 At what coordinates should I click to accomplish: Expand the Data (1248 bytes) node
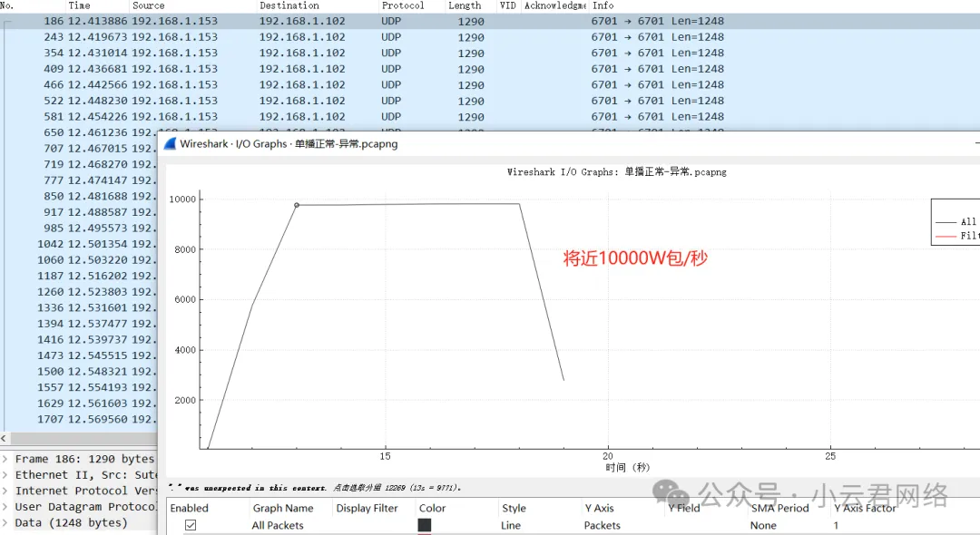coord(5,523)
